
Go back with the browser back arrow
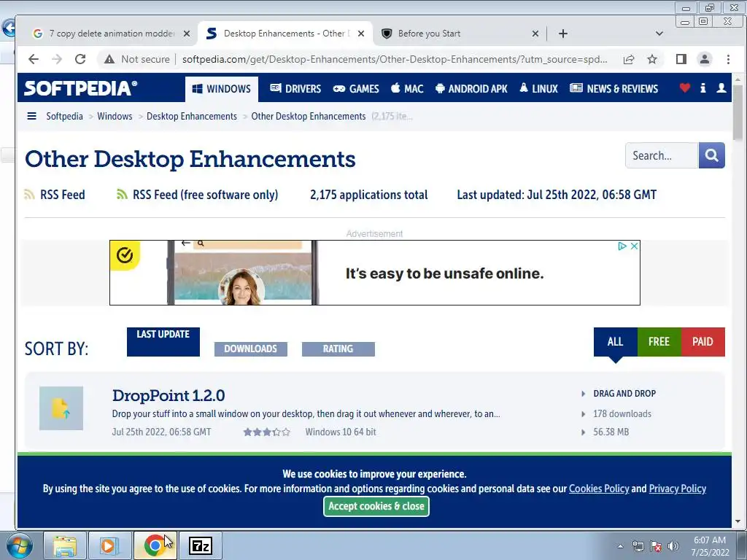(x=34, y=59)
